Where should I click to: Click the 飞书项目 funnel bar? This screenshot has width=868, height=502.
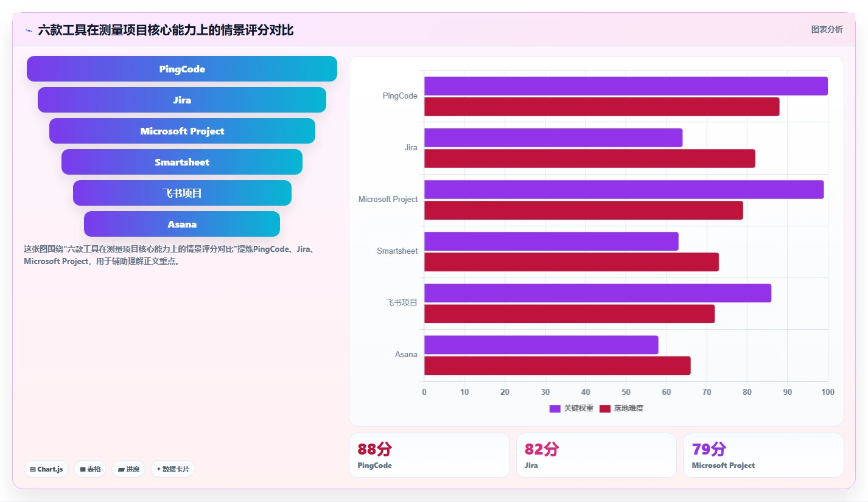point(182,193)
